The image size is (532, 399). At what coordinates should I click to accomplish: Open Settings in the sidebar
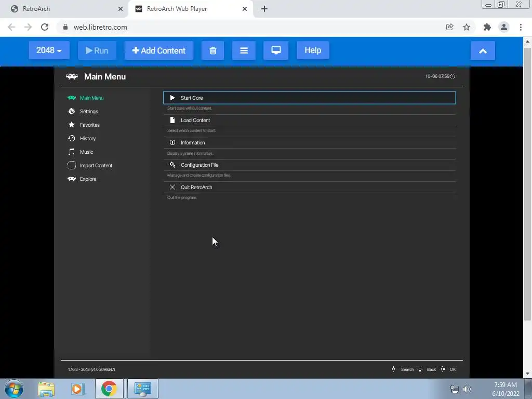coord(89,111)
